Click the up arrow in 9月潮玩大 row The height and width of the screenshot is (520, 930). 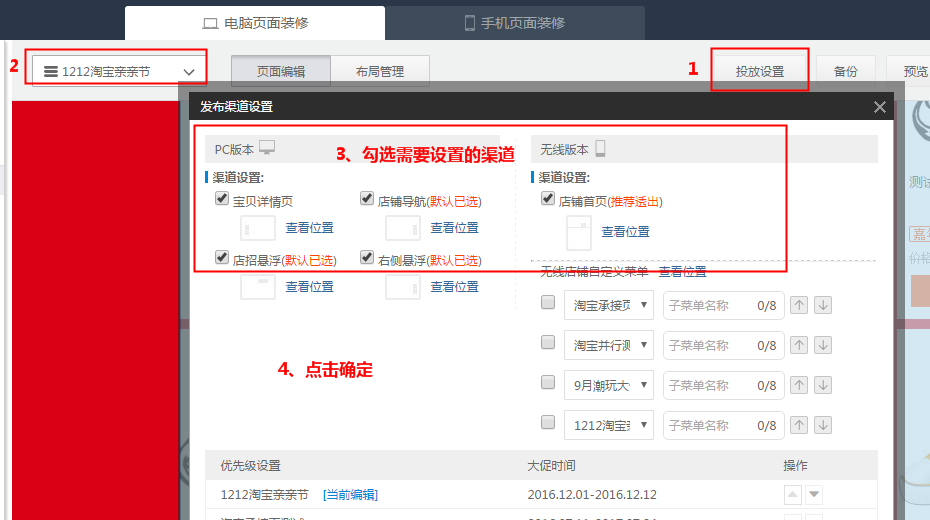pos(799,385)
